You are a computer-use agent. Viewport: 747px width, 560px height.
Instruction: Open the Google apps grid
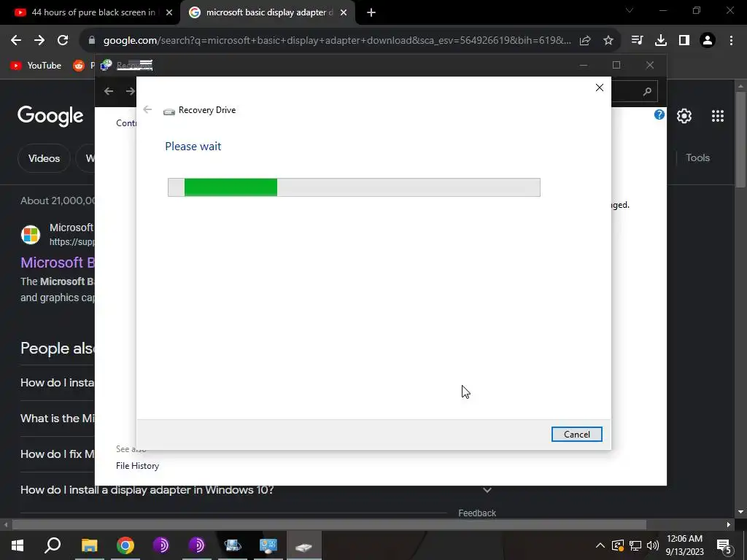click(718, 116)
